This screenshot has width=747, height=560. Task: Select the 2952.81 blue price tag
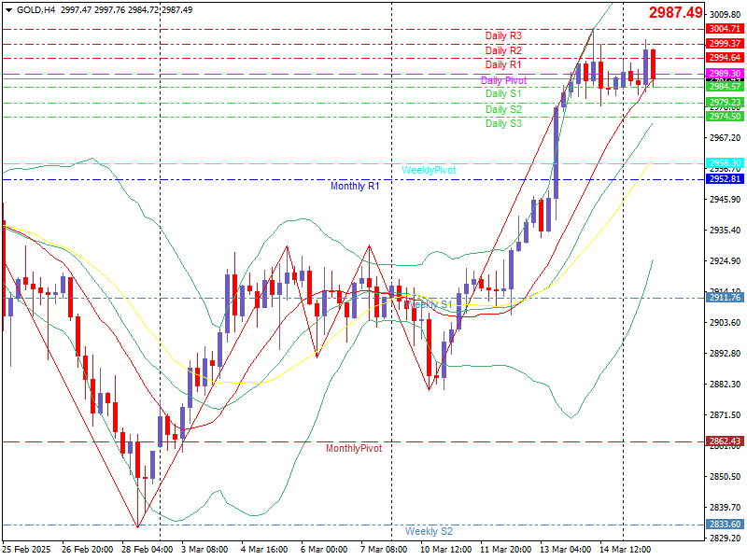click(x=725, y=178)
